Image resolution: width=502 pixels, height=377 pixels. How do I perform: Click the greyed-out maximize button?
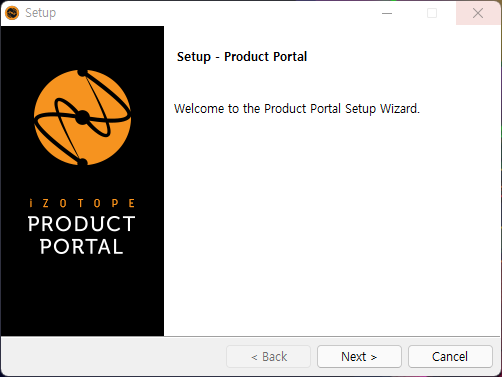point(432,13)
